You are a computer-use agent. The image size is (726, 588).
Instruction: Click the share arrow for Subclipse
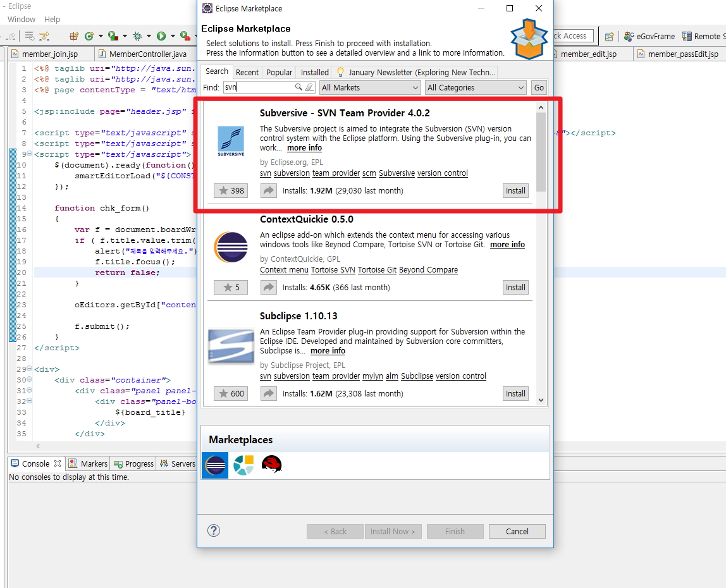click(269, 393)
